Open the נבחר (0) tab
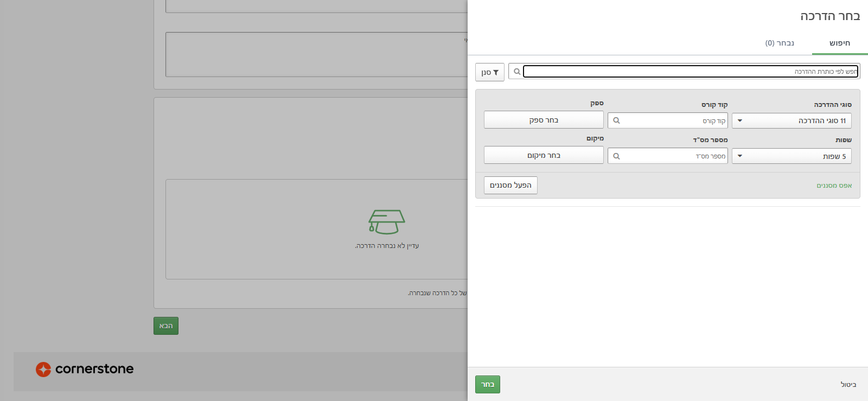The width and height of the screenshot is (868, 401). point(780,43)
